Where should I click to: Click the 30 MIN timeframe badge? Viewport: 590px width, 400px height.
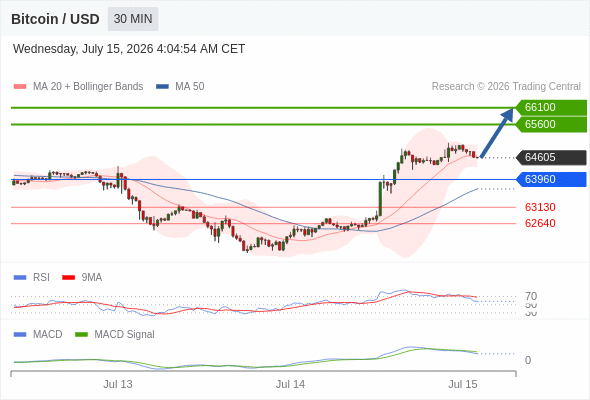point(133,19)
